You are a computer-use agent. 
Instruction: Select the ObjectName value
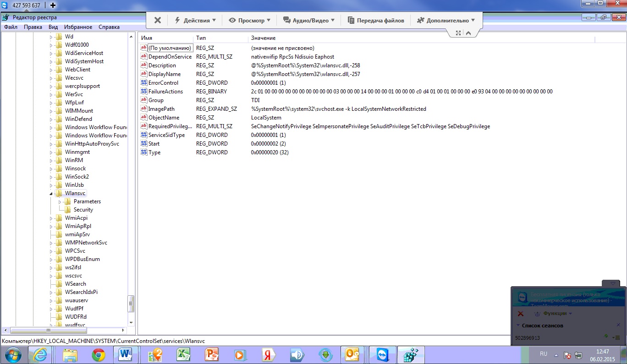[x=164, y=118]
